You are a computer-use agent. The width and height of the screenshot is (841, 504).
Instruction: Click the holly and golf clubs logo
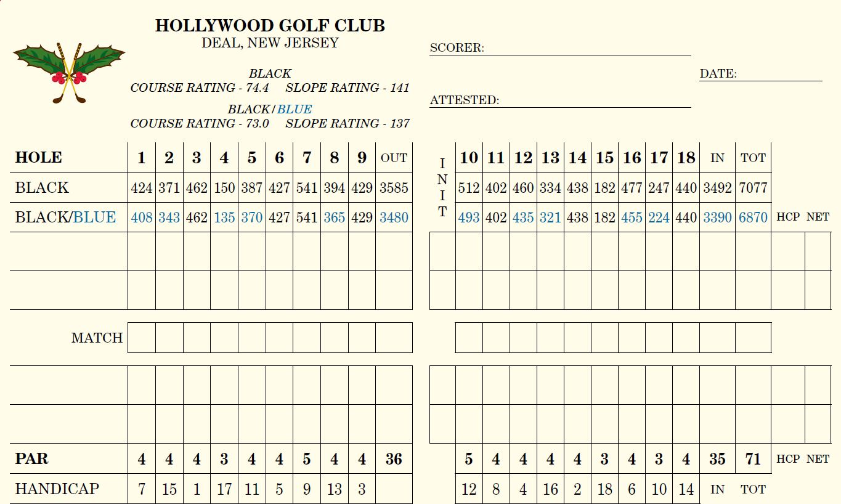[x=69, y=72]
